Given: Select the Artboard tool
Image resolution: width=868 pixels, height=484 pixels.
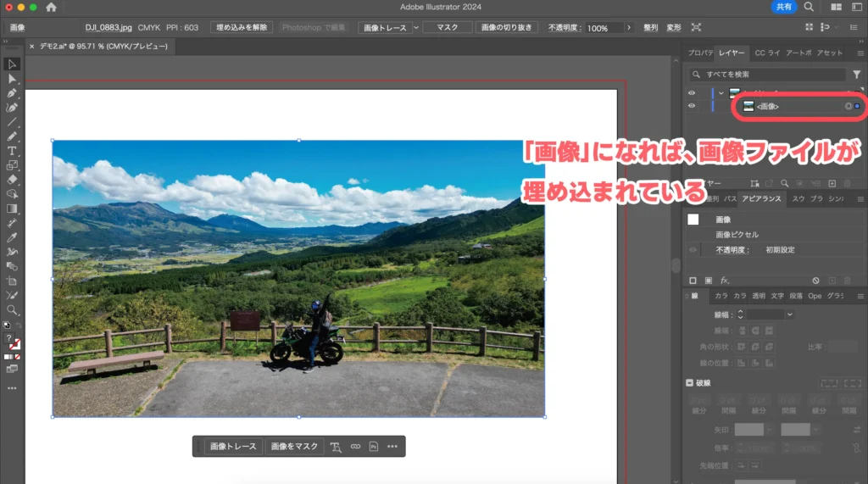Looking at the screenshot, I should [12, 281].
